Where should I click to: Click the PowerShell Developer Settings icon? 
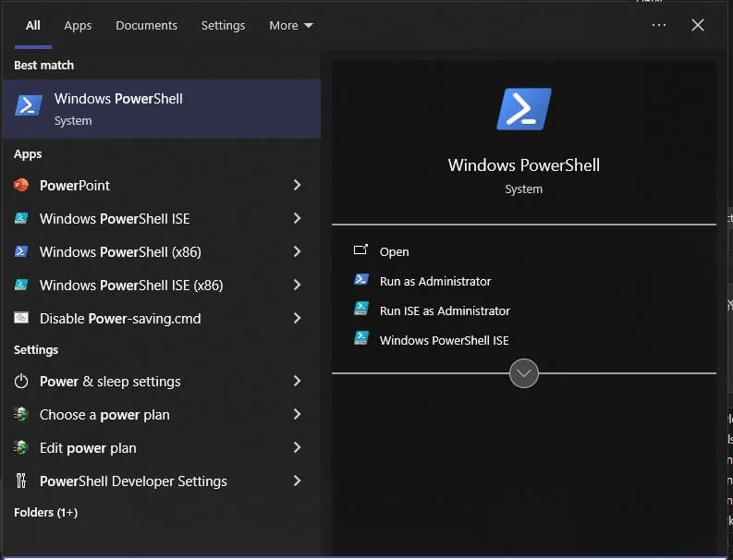click(21, 481)
